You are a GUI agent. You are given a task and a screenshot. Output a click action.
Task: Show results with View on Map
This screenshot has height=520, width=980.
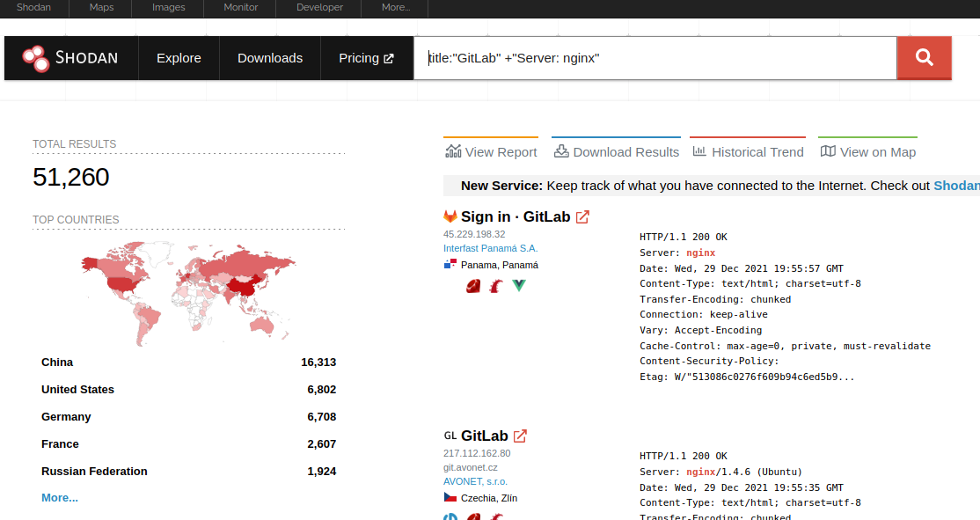(867, 151)
